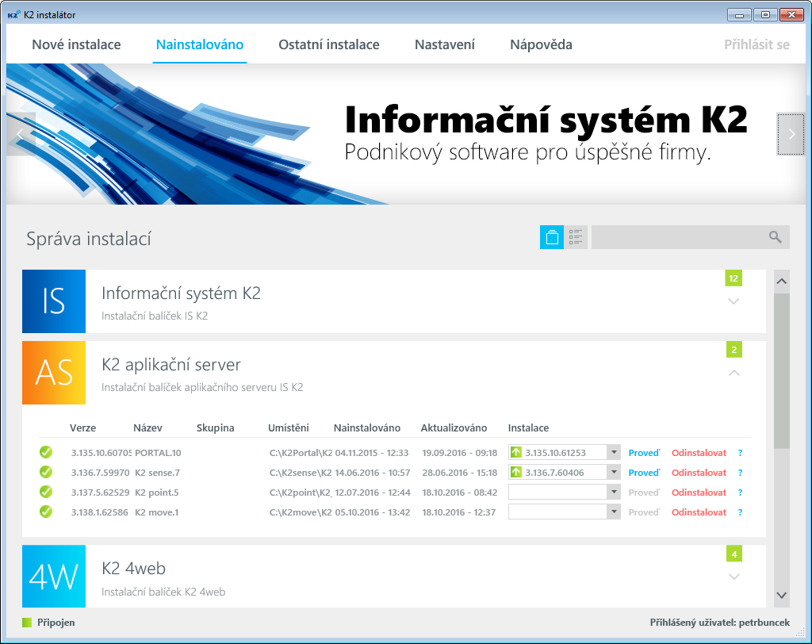812x644 pixels.
Task: Click the Umístění column header
Action: (289, 428)
